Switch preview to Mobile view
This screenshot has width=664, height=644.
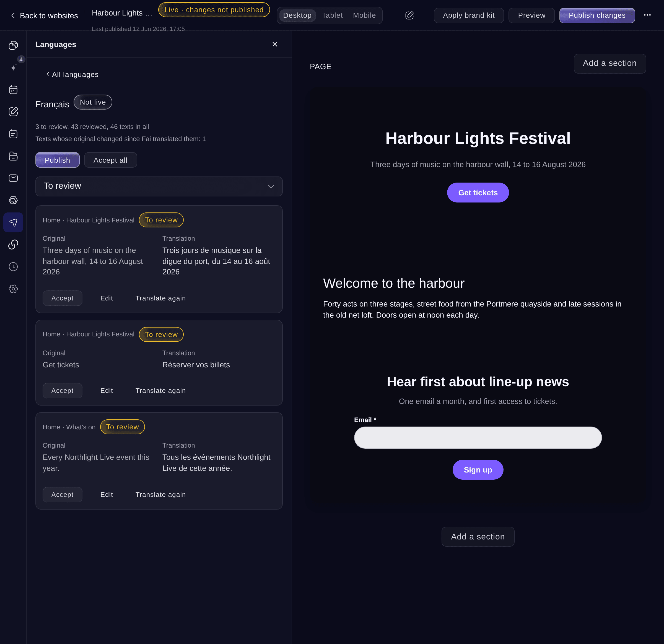click(x=364, y=15)
